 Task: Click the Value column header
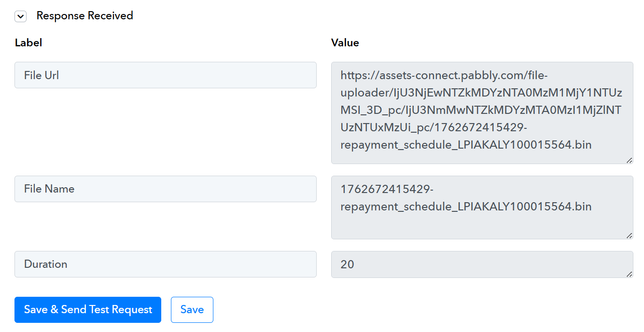(x=345, y=42)
